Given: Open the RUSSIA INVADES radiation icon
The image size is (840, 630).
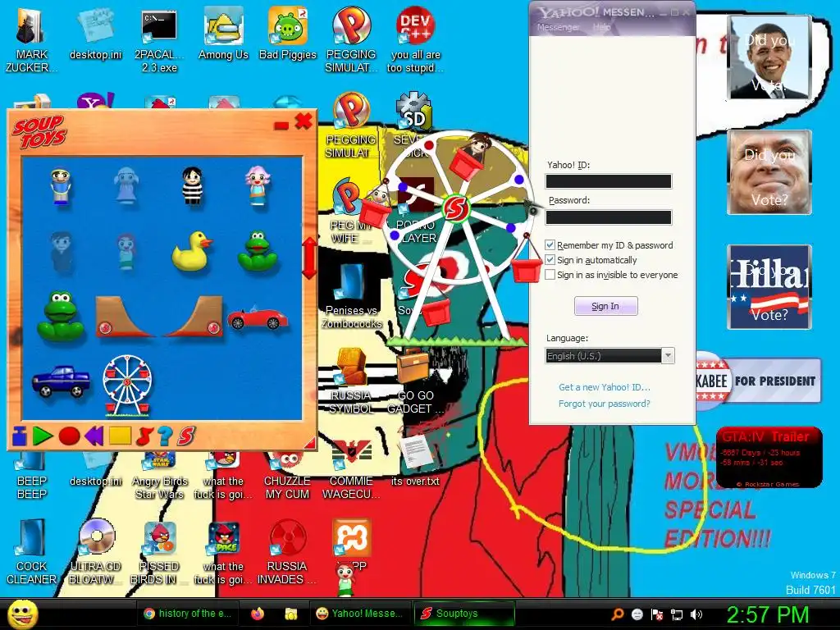Looking at the screenshot, I should pos(287,552).
